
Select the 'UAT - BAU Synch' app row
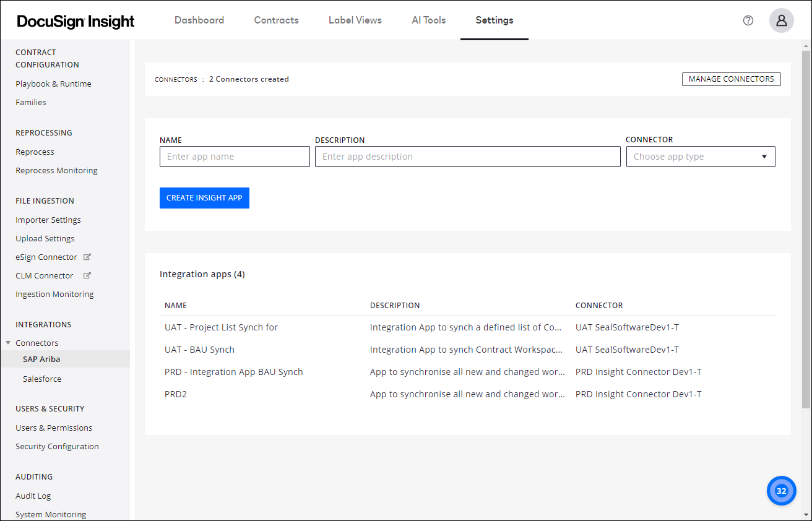click(468, 350)
